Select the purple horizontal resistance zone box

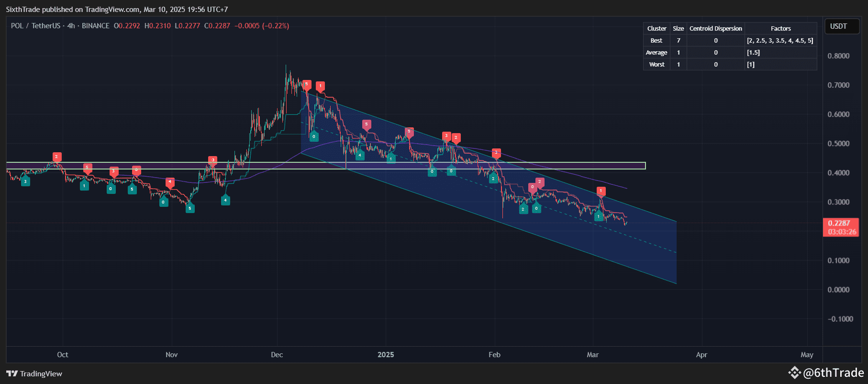point(326,166)
